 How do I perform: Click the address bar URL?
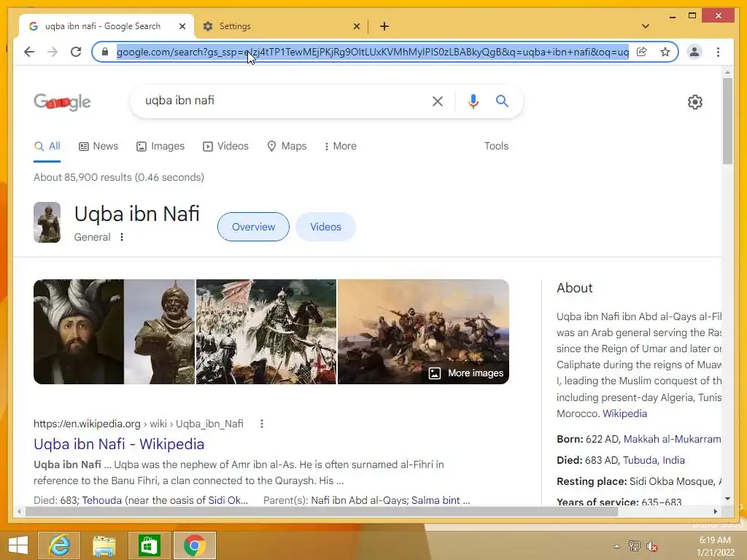click(372, 52)
